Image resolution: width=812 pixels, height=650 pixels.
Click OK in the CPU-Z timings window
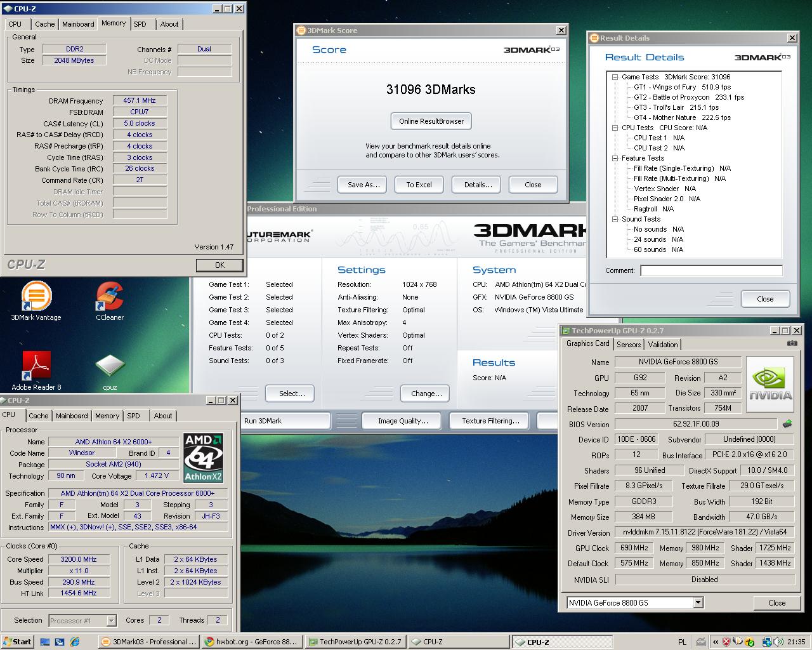[x=219, y=265]
